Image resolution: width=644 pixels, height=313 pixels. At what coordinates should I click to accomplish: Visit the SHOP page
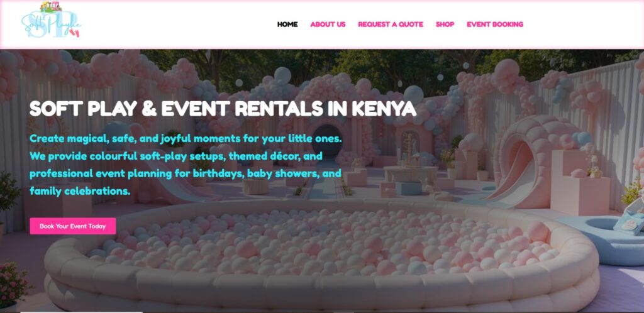445,25
